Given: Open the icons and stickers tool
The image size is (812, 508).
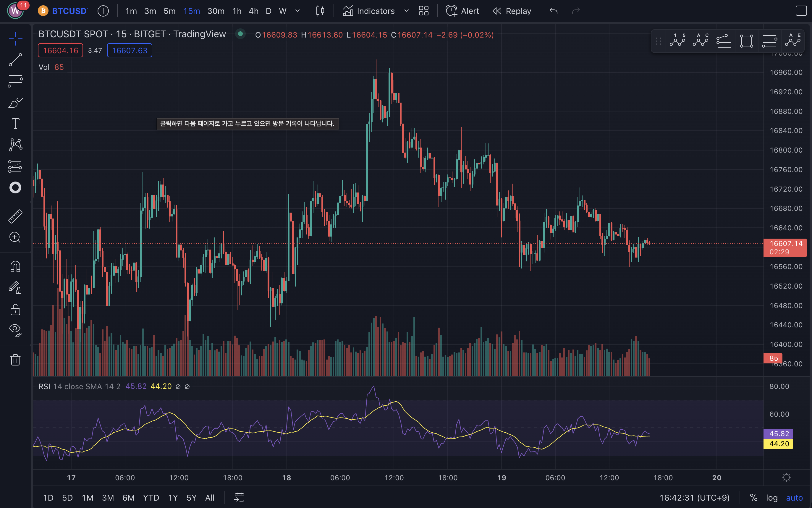Looking at the screenshot, I should 15,187.
